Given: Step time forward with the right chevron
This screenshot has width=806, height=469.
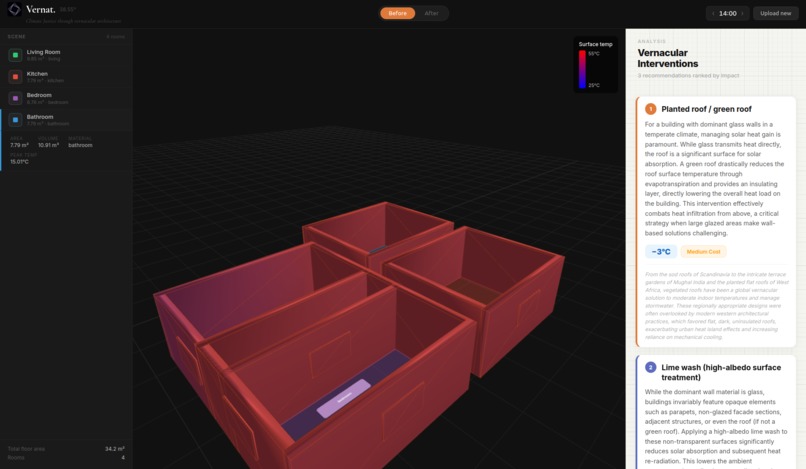Looking at the screenshot, I should [x=742, y=13].
